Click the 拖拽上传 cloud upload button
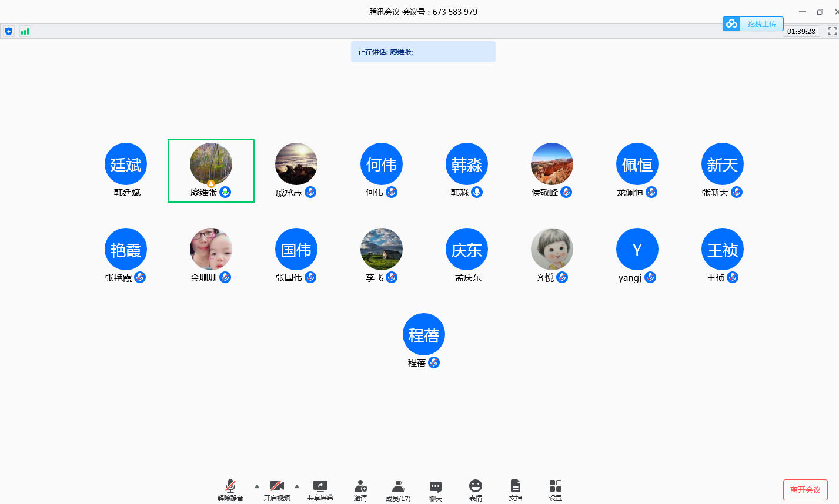Screen dimensions: 839x504 753,24
